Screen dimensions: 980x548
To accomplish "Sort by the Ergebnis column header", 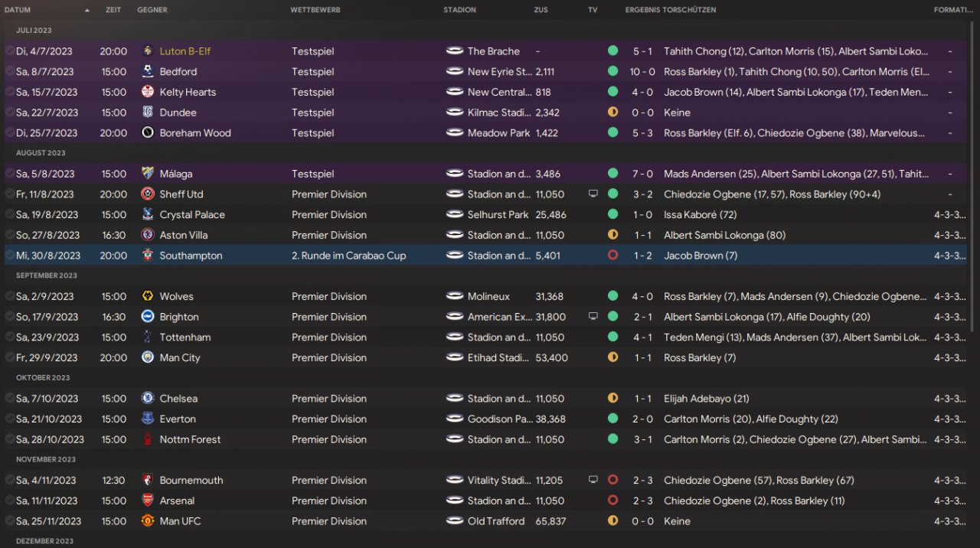I will (x=642, y=10).
